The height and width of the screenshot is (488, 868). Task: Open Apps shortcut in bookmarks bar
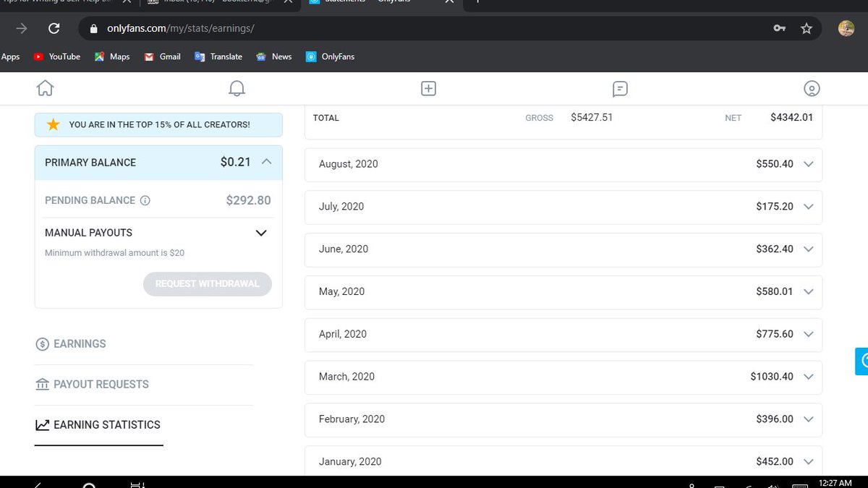[x=10, y=56]
